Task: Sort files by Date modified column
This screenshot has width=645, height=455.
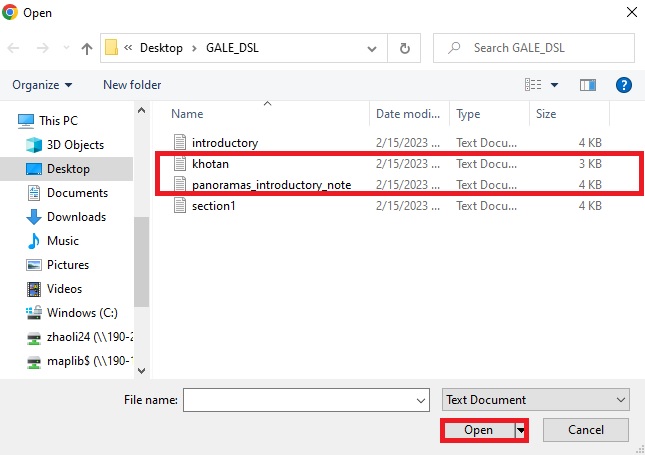Action: click(408, 114)
